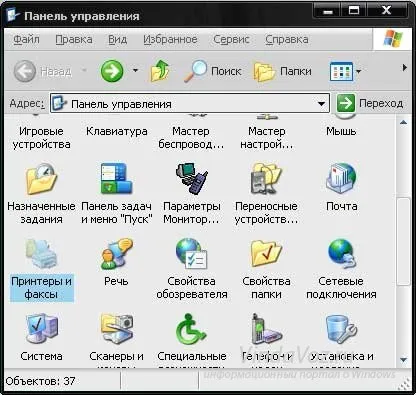The width and height of the screenshot is (416, 395).
Task: Expand the toolbar overflow chevron
Action: pos(404,68)
